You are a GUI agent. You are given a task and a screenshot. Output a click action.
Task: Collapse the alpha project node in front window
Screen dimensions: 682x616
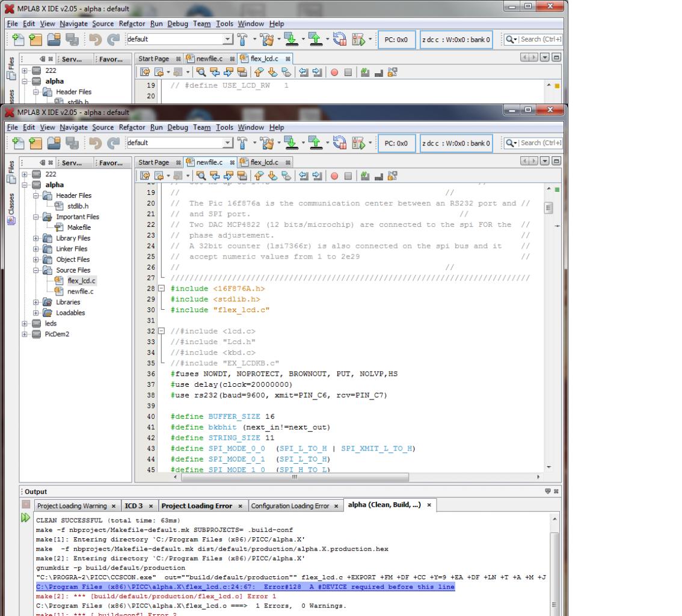25,185
